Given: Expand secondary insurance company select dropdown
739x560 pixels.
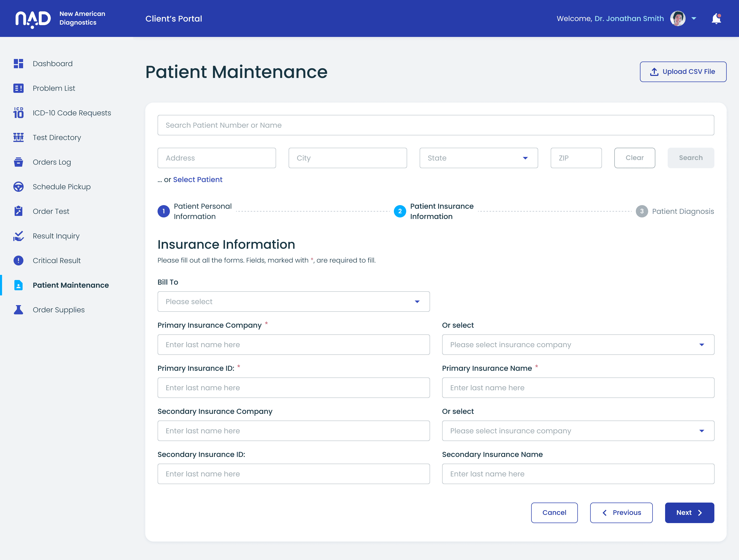Looking at the screenshot, I should [578, 431].
